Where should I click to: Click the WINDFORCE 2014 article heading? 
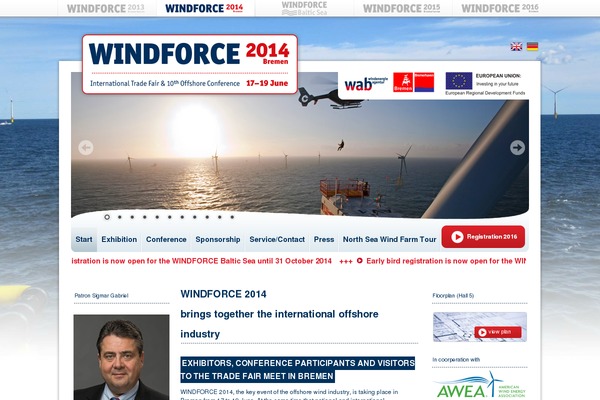pyautogui.click(x=223, y=294)
